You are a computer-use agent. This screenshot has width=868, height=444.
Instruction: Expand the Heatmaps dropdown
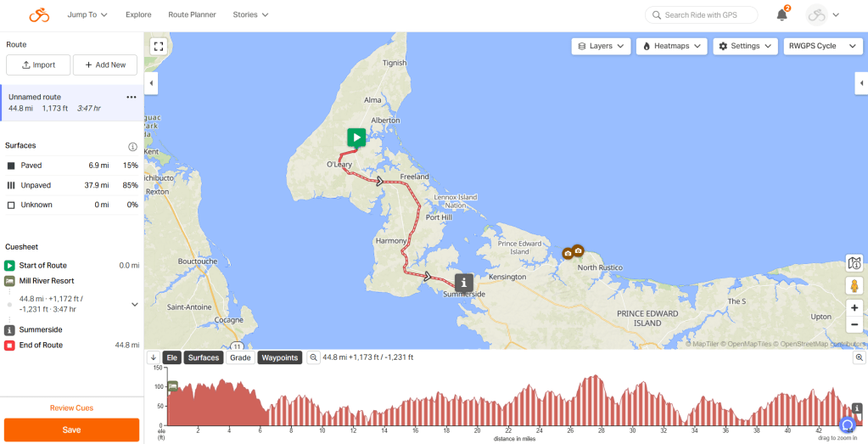pos(671,46)
